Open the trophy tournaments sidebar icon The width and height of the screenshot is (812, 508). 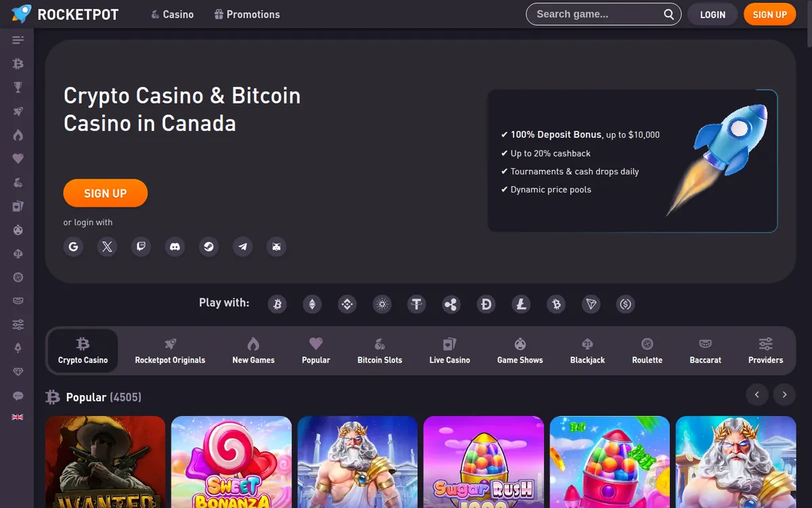(18, 87)
